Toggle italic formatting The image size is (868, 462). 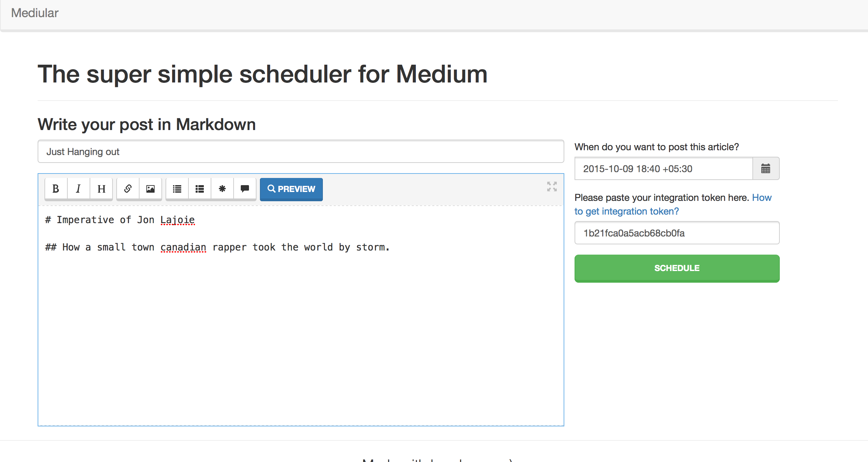(78, 189)
